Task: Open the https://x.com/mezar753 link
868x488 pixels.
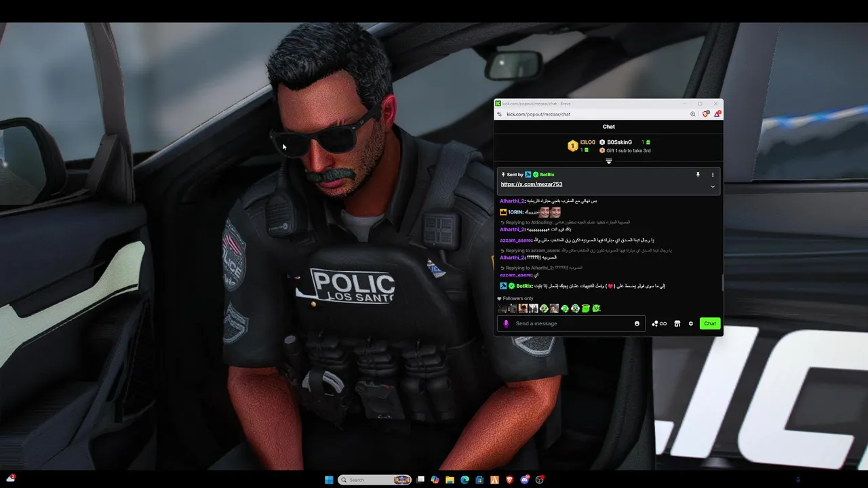Action: point(532,184)
